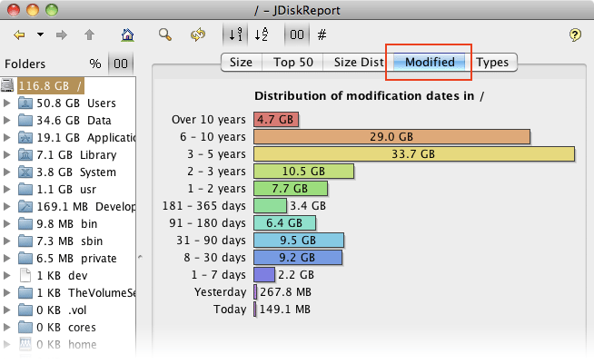Click the sidebar splitter collapse arrow
Image resolution: width=594 pixels, height=364 pixels.
click(x=140, y=257)
